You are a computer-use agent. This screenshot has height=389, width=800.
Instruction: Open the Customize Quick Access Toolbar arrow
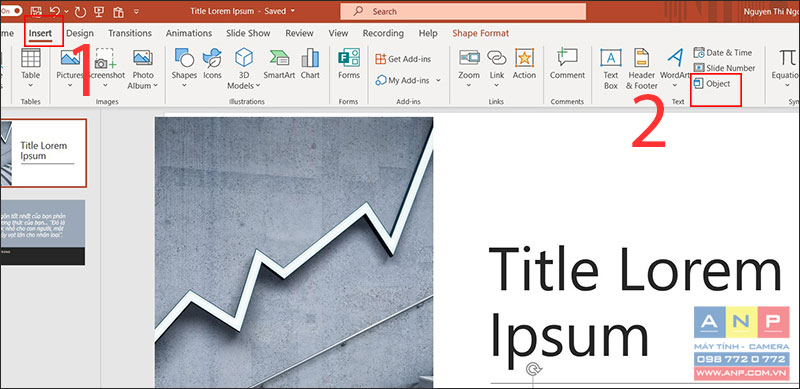(136, 11)
